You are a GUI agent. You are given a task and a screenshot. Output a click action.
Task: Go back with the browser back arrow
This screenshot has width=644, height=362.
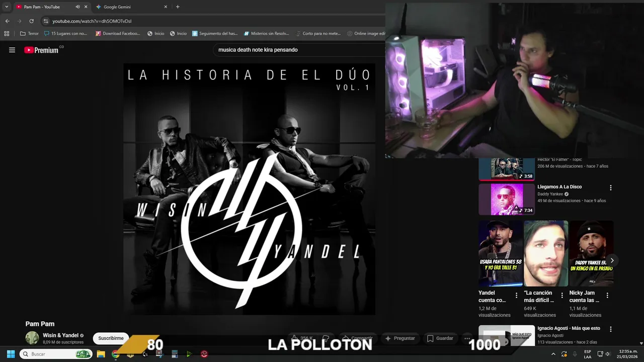(7, 21)
